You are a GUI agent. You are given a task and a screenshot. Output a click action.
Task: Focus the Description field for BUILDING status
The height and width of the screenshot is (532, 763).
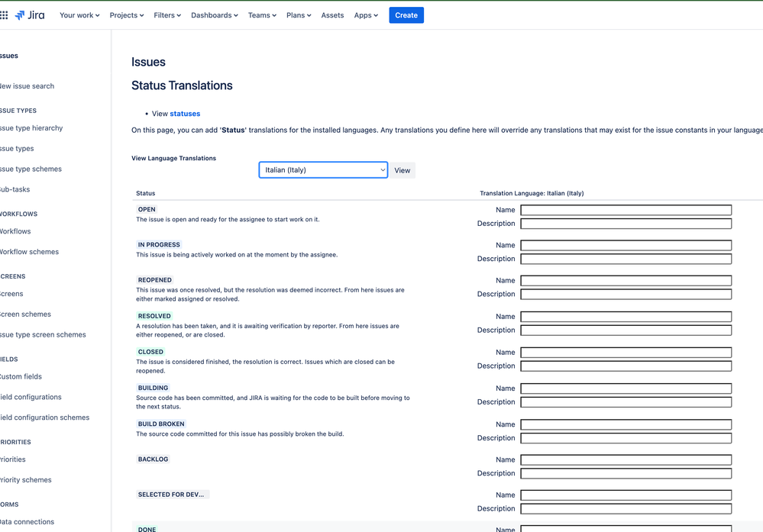pyautogui.click(x=626, y=402)
